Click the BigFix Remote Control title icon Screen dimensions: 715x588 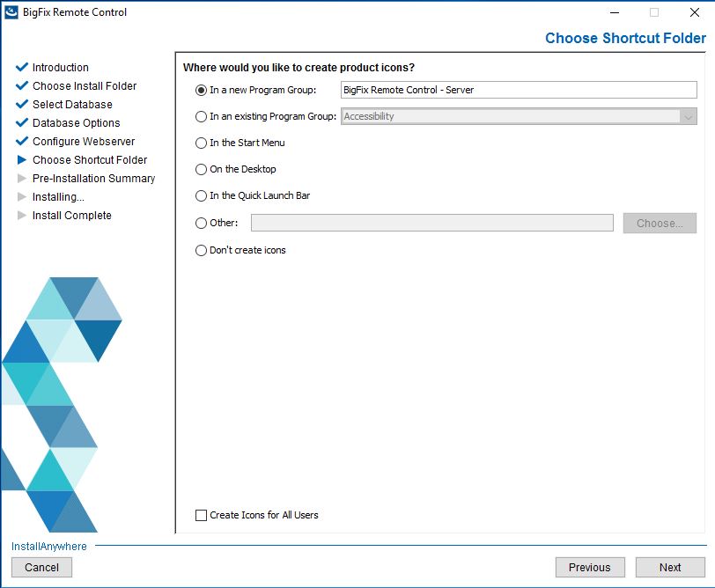pyautogui.click(x=11, y=12)
